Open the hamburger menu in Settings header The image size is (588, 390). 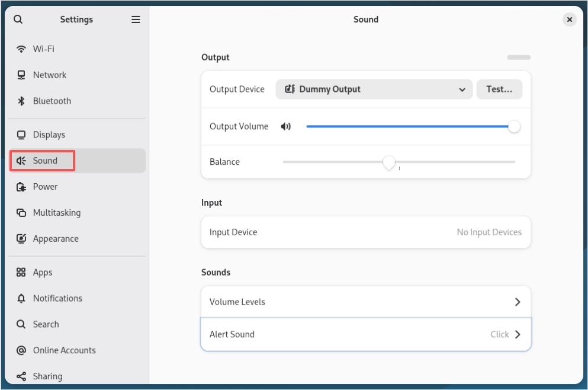pos(136,20)
